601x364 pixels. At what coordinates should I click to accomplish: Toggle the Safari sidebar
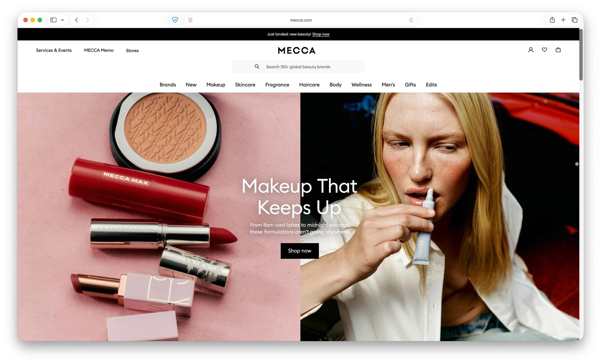click(53, 20)
